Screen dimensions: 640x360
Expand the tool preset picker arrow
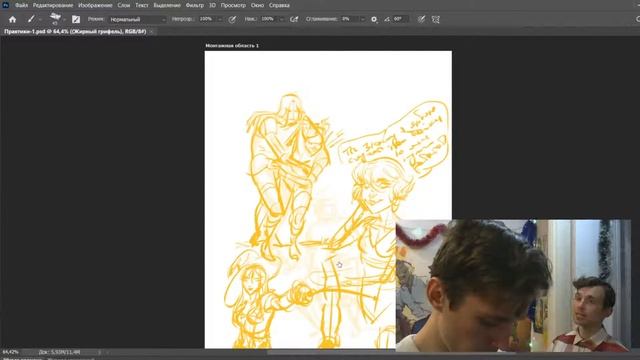(40, 20)
